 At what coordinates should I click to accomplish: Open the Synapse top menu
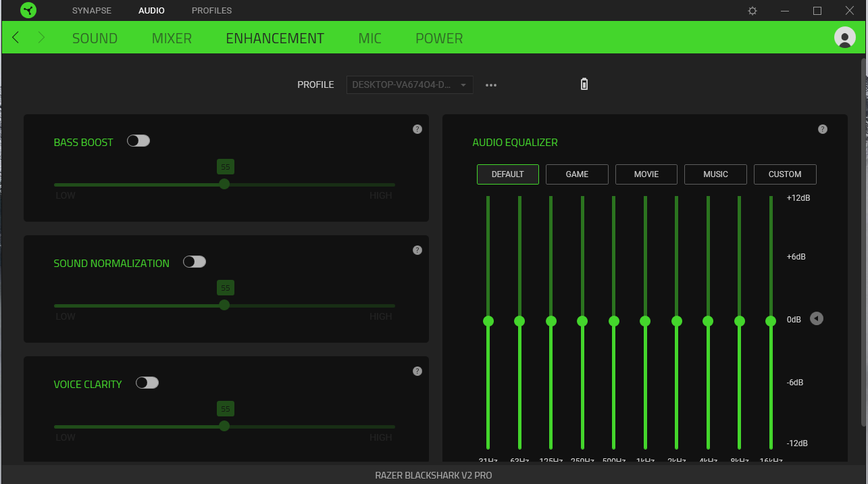pos(92,11)
